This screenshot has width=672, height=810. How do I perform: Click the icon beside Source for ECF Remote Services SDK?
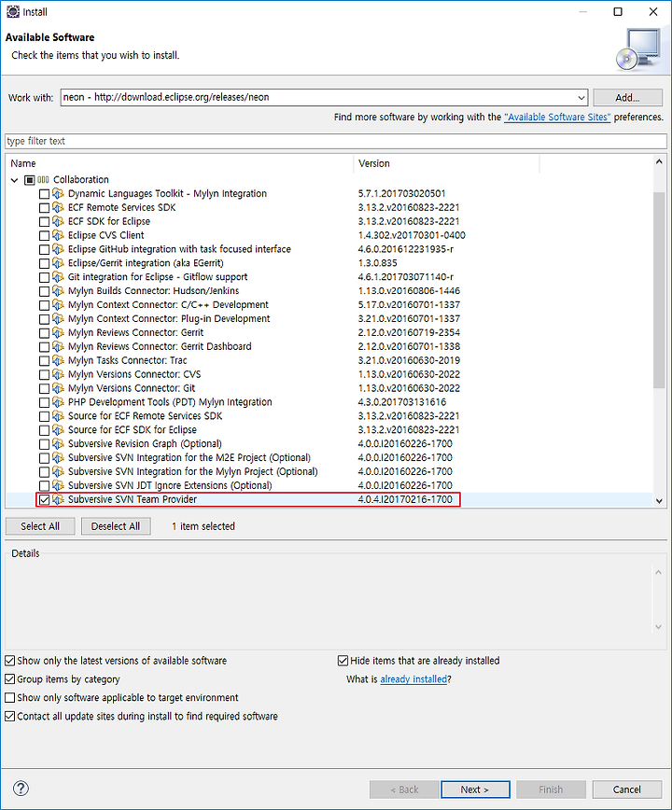[x=59, y=416]
